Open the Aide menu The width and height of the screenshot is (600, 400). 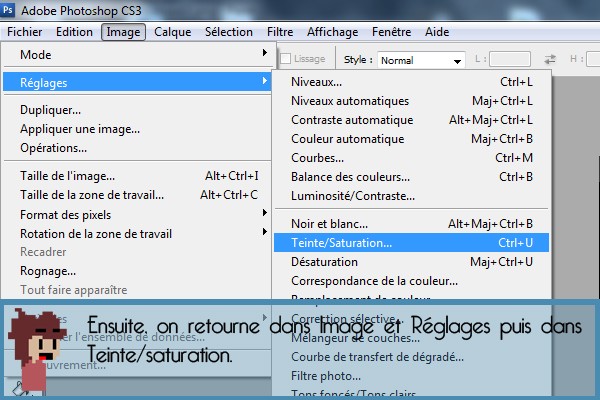tap(437, 32)
